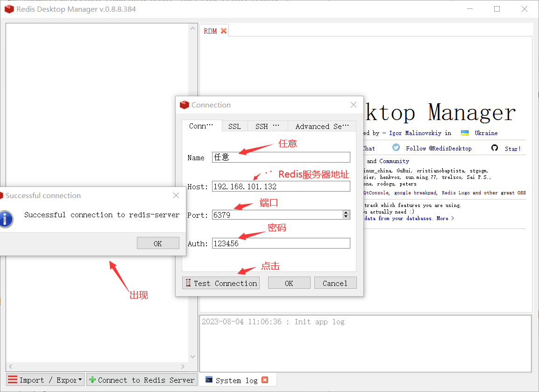Screen dimensions: 539x392
Task: Increase the Port value with up arrow
Action: click(x=346, y=213)
